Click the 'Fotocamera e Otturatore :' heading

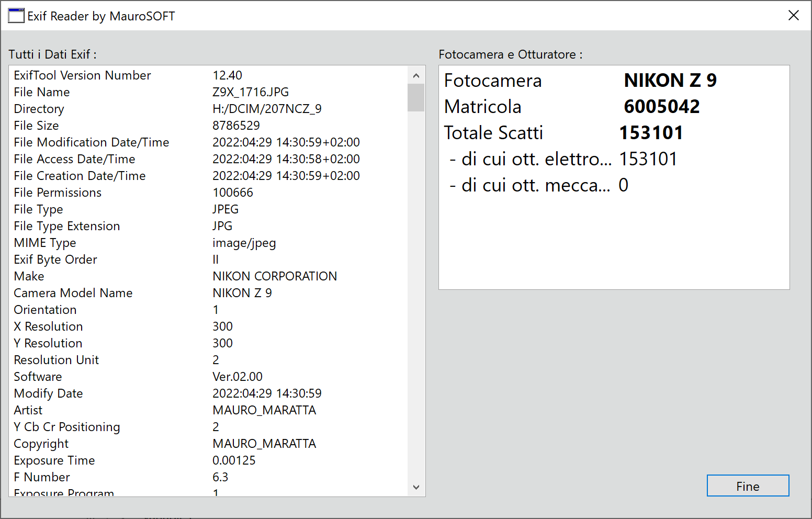coord(510,54)
